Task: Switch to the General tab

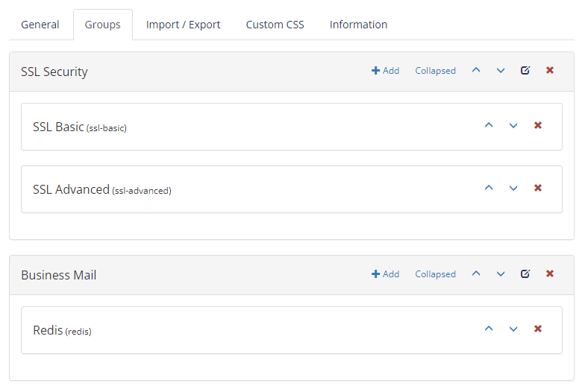Action: (x=40, y=25)
